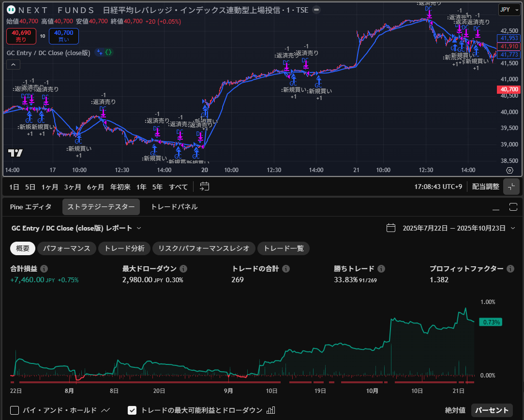Screen dimensions: 524x420
Task: Maximize the strategy tester panel
Action: point(513,207)
